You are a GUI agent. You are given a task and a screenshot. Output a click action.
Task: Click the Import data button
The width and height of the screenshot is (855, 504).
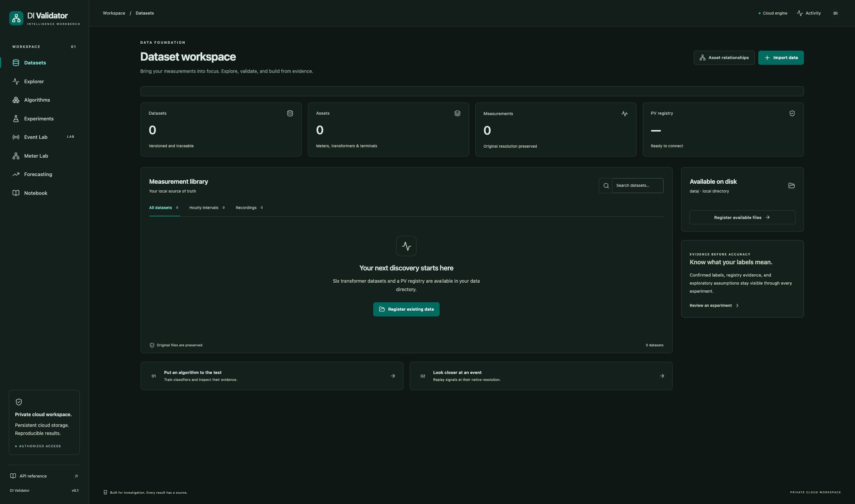click(x=781, y=58)
